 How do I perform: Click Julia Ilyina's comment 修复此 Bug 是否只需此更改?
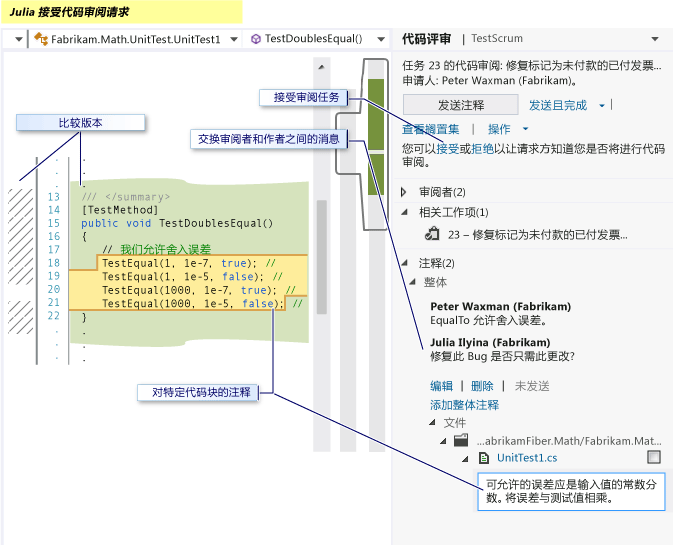click(502, 356)
